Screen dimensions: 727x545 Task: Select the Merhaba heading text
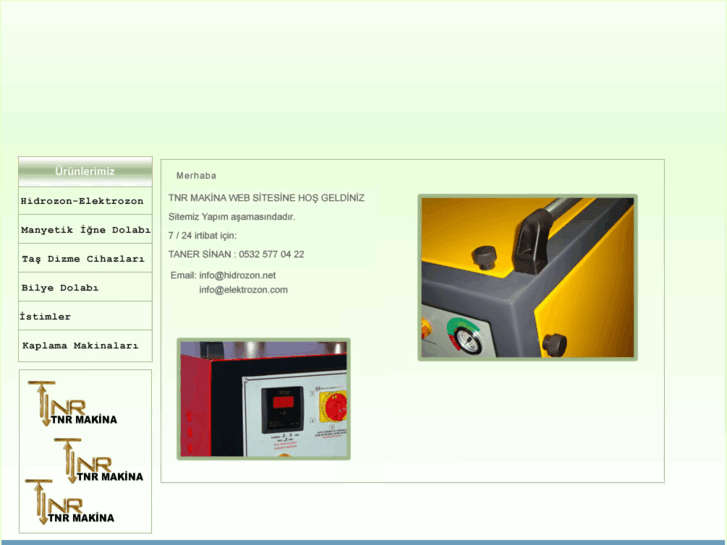(196, 176)
